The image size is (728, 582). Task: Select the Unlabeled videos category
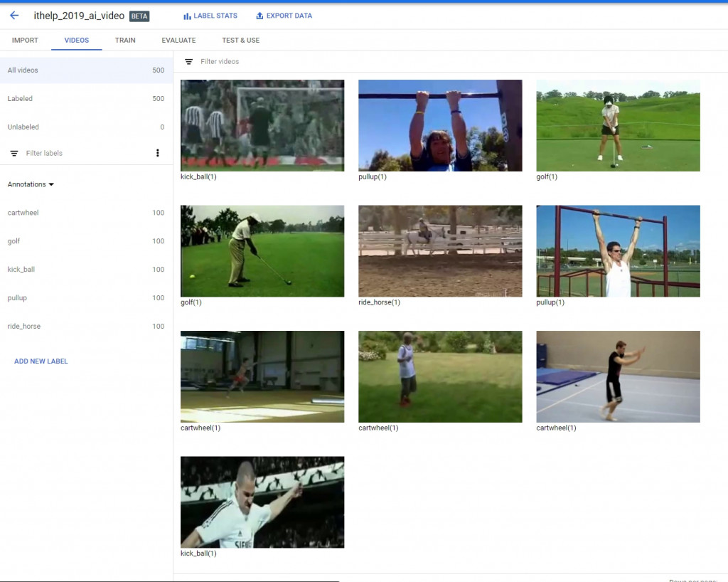point(86,127)
